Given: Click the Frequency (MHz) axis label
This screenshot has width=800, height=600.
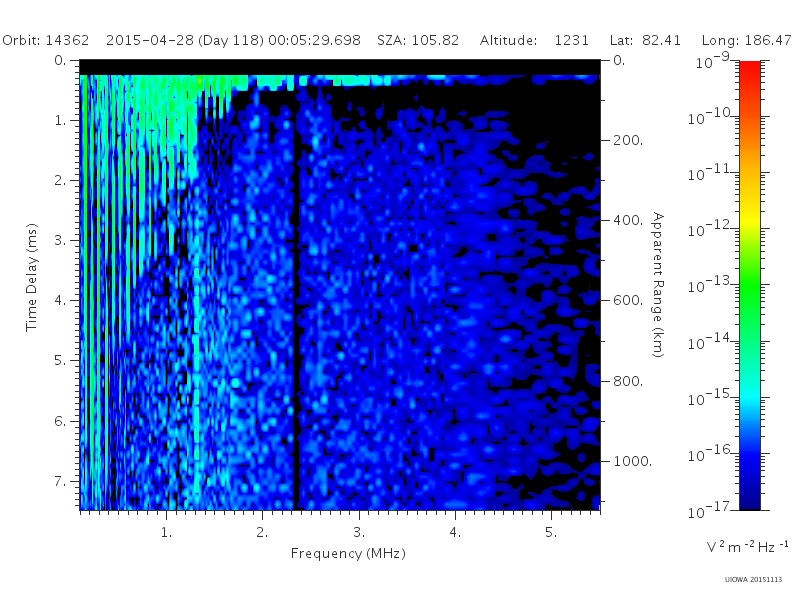Looking at the screenshot, I should [348, 554].
